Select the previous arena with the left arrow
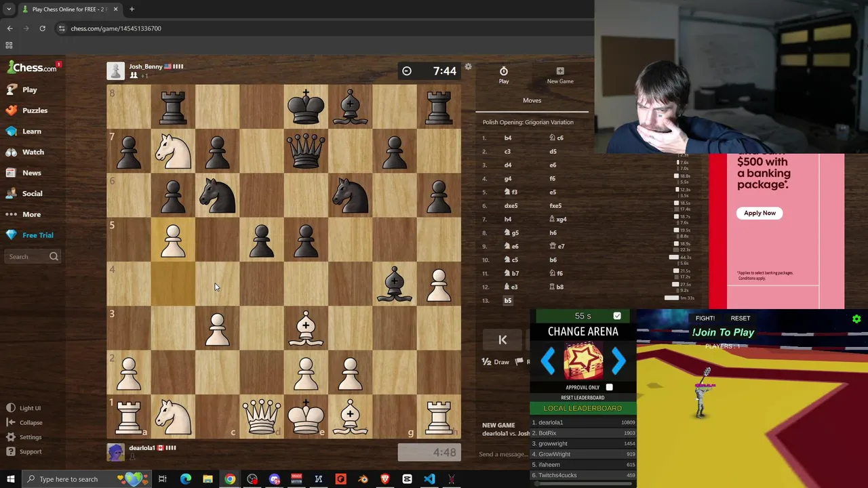Image resolution: width=868 pixels, height=488 pixels. (x=547, y=361)
